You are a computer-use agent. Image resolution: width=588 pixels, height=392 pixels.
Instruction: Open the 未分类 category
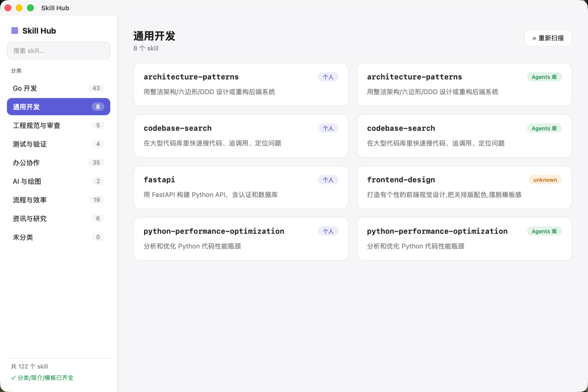click(58, 237)
